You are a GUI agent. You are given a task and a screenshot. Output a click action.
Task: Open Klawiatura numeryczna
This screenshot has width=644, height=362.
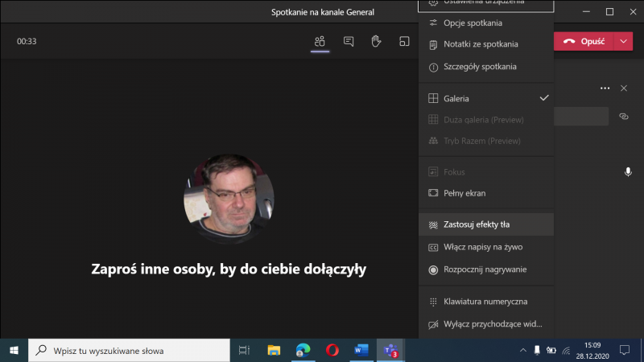(486, 302)
